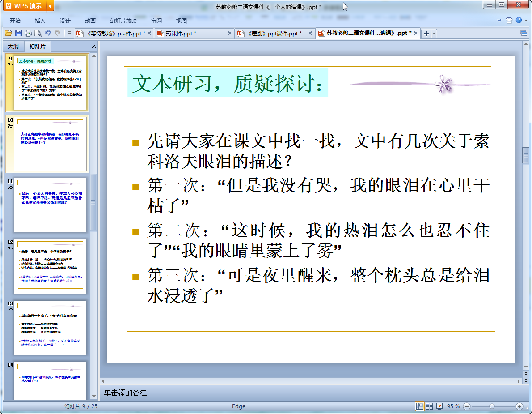Click the skin shirt icon near help
The image size is (532, 414).
coord(509,21)
